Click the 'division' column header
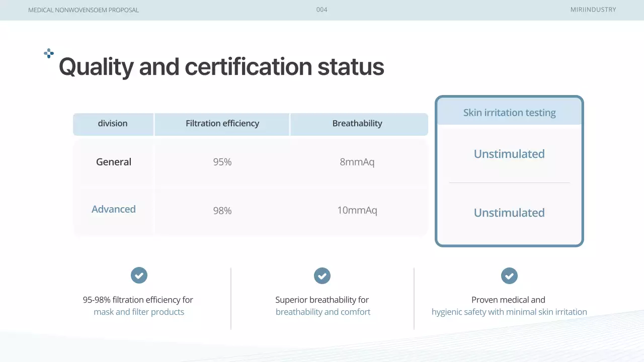 113,124
